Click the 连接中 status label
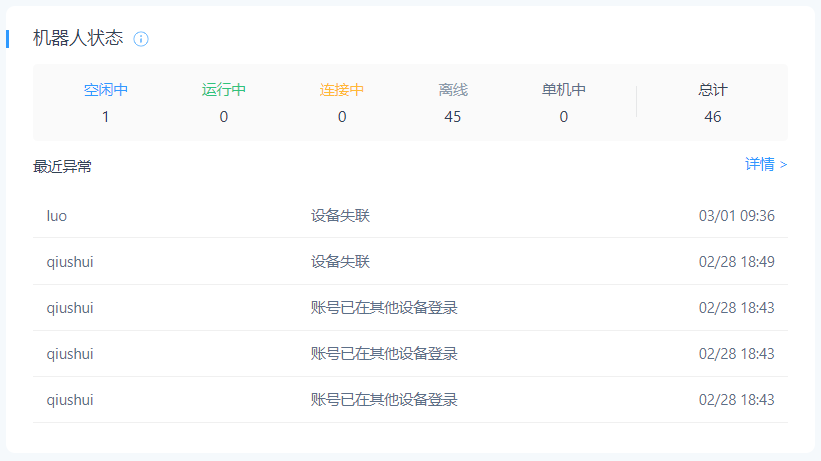Image resolution: width=821 pixels, height=461 pixels. click(x=342, y=90)
